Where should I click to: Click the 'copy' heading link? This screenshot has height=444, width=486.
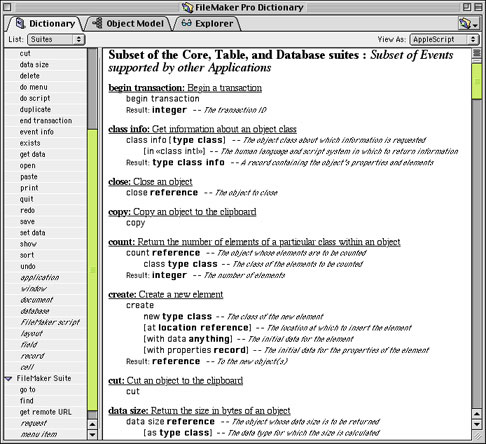tap(182, 212)
